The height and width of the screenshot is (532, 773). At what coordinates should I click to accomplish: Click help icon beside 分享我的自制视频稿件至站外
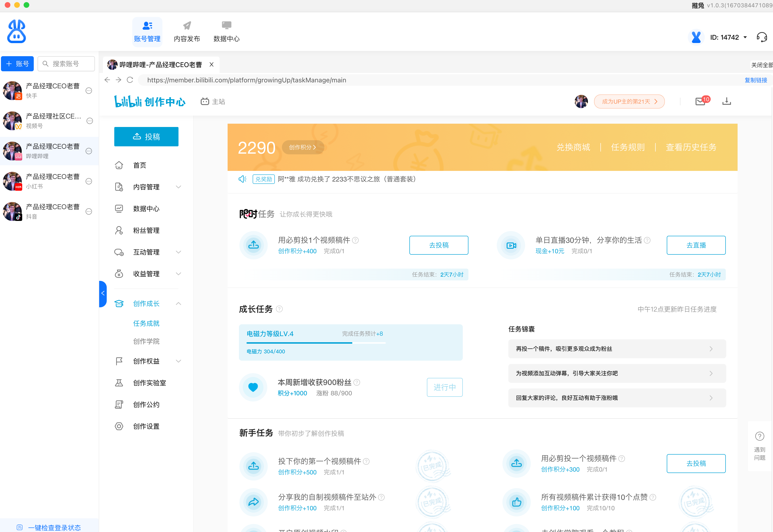(382, 497)
